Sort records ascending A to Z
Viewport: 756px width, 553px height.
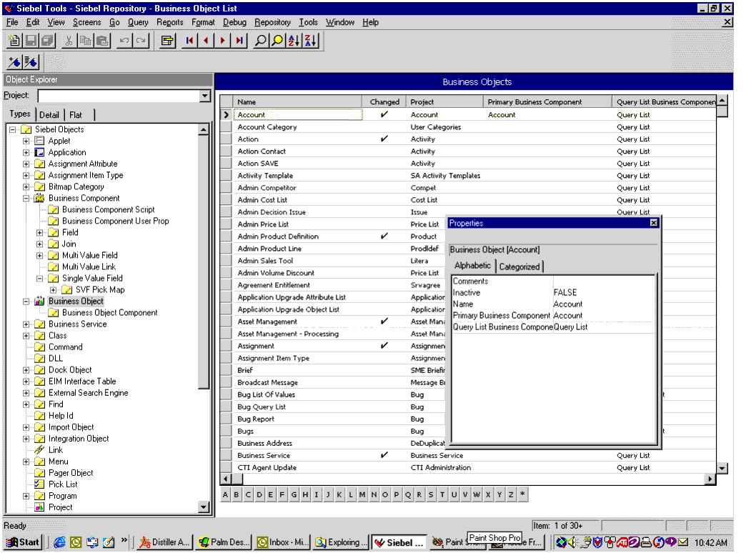coord(294,41)
